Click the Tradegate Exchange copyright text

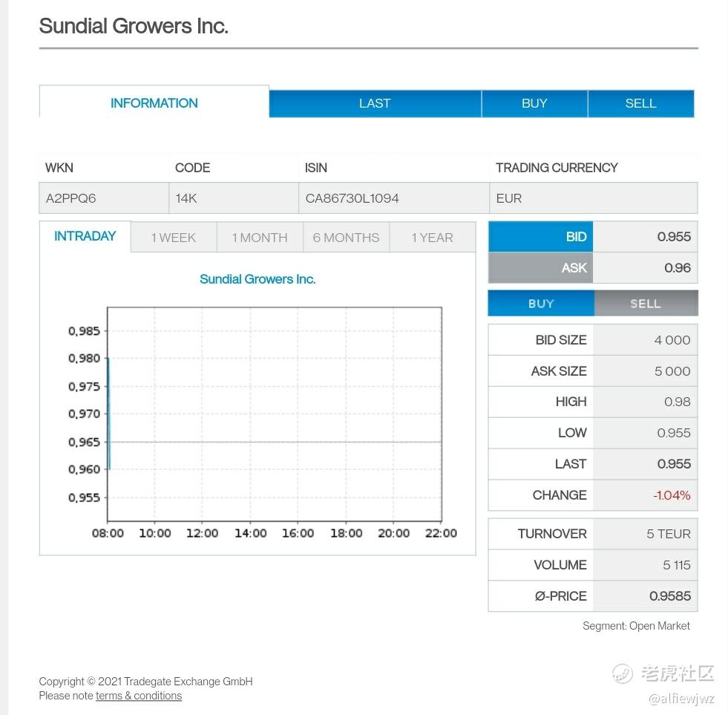click(145, 682)
